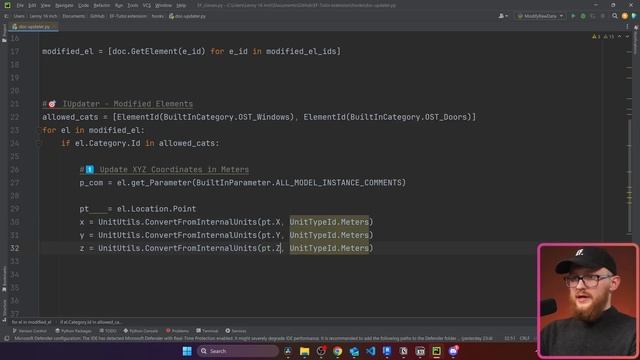Click the doc-updater.py breadcrumb file
Image resolution: width=640 pixels, height=360 pixels.
pyautogui.click(x=188, y=16)
